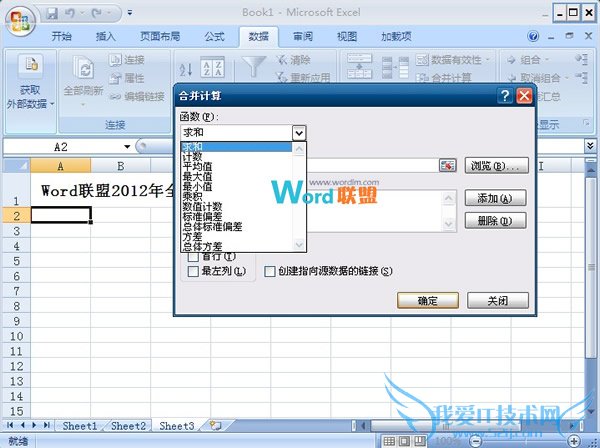600x448 pixels.
Task: Select 最大值 in the function list
Action: tap(236, 176)
